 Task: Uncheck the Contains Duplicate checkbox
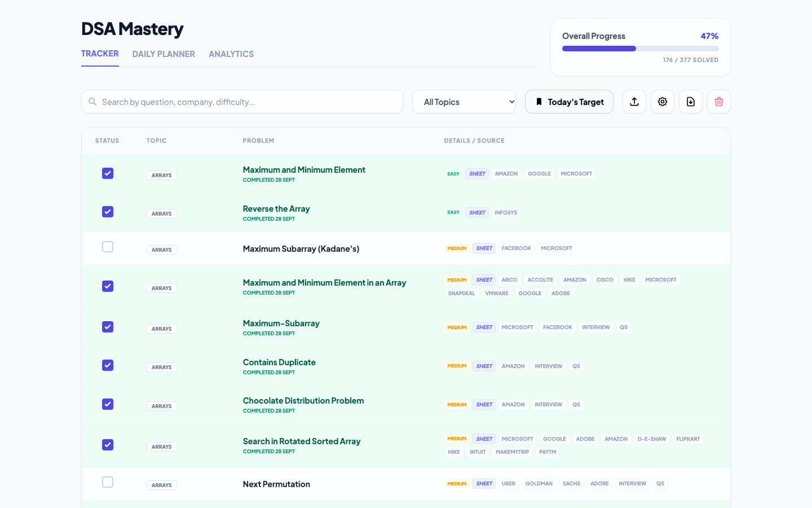click(108, 365)
